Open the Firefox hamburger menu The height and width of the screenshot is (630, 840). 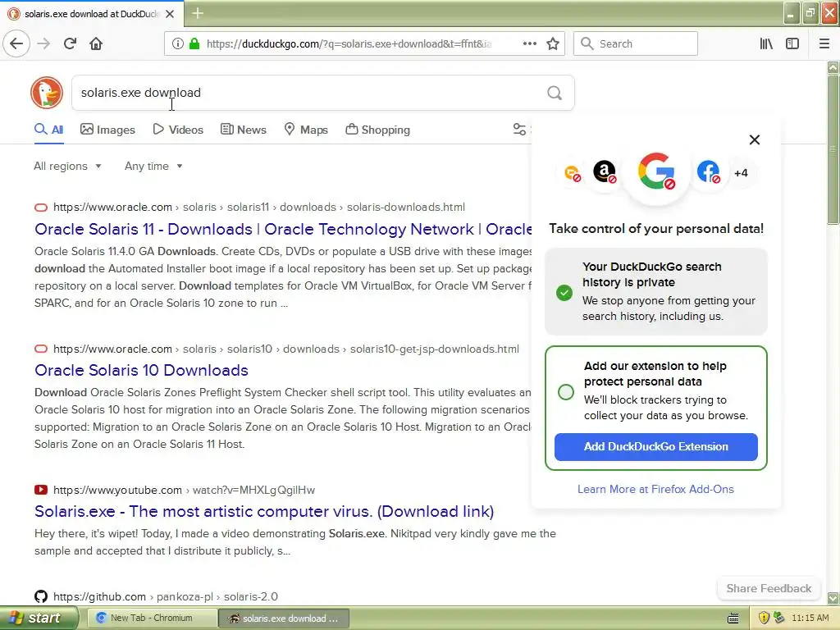click(x=824, y=43)
